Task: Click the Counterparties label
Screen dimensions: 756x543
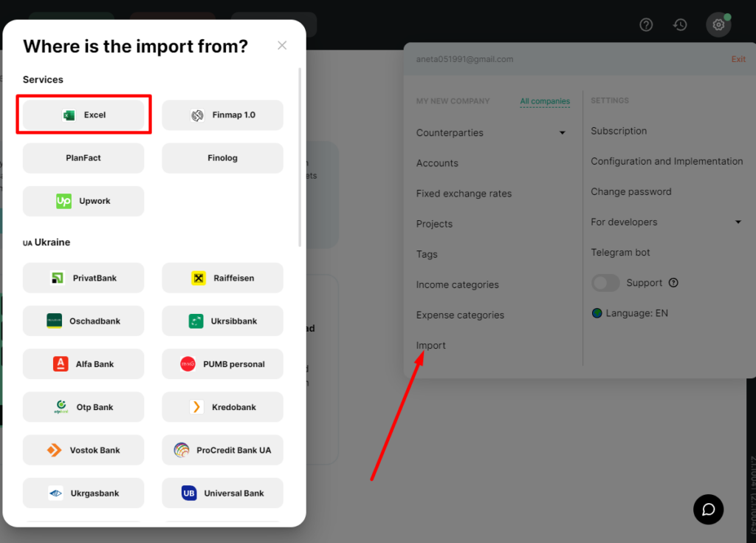Action: 450,133
